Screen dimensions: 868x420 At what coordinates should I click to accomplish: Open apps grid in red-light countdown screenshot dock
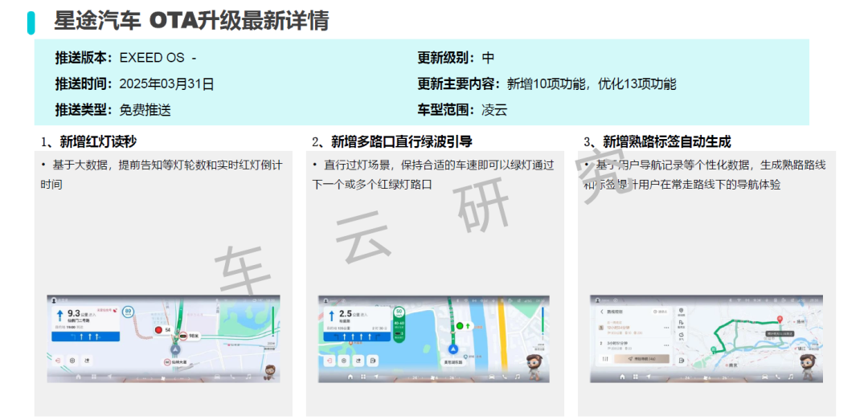point(93,377)
